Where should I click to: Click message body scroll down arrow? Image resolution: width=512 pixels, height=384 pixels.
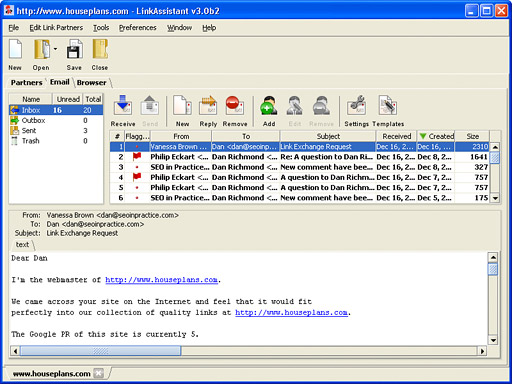493,340
